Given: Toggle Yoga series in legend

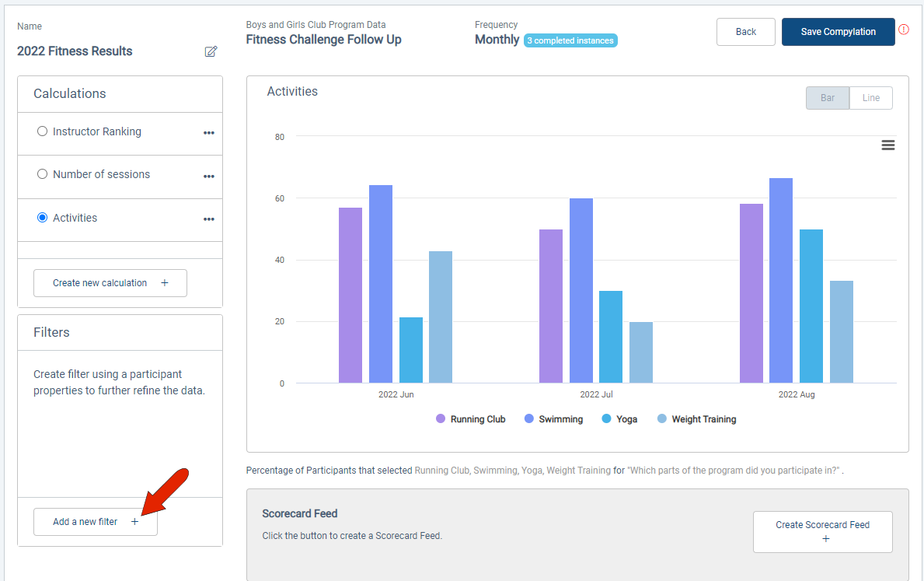Looking at the screenshot, I should tap(619, 418).
